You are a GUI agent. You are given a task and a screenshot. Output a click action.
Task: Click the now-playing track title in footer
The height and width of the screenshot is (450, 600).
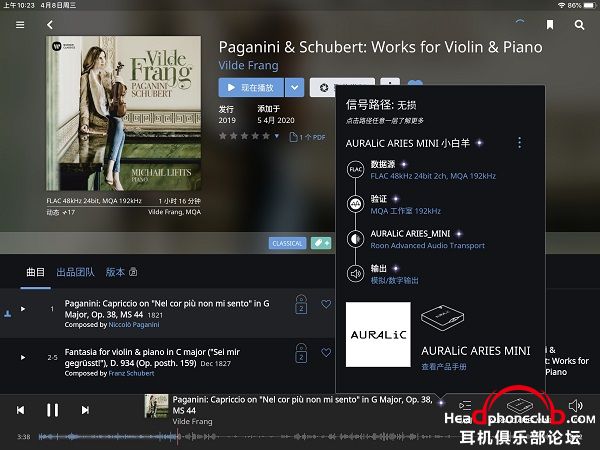tap(302, 405)
